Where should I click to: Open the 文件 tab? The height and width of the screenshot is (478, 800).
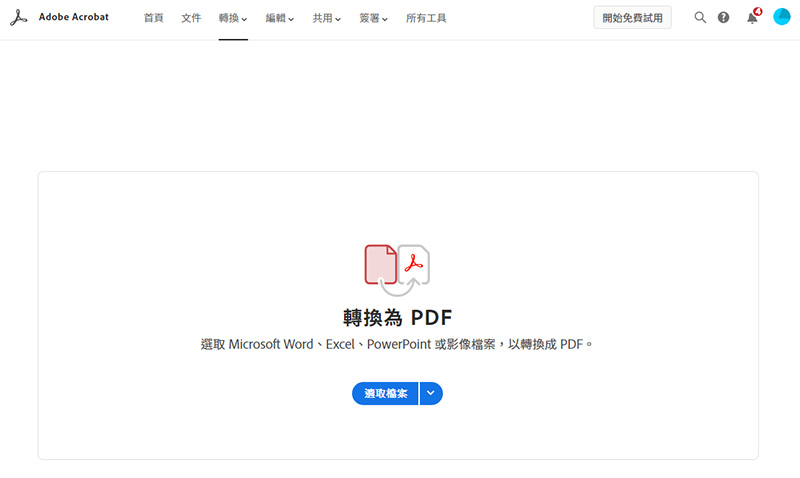(191, 18)
